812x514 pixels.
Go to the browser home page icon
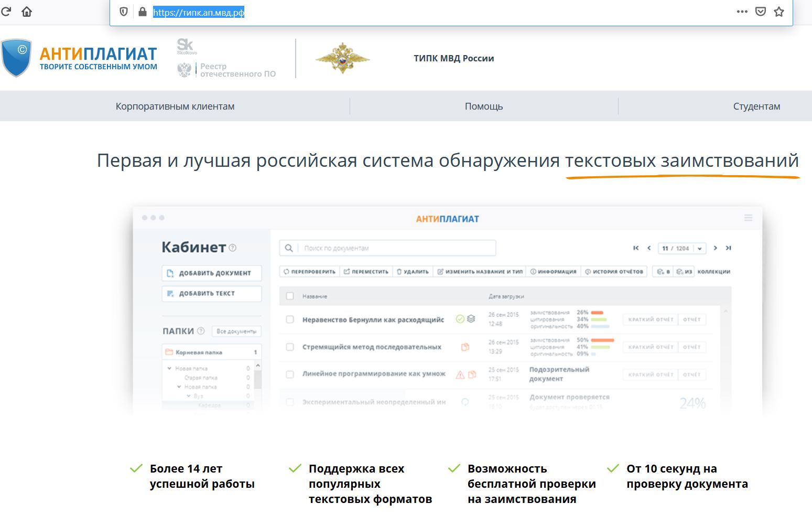(x=27, y=12)
